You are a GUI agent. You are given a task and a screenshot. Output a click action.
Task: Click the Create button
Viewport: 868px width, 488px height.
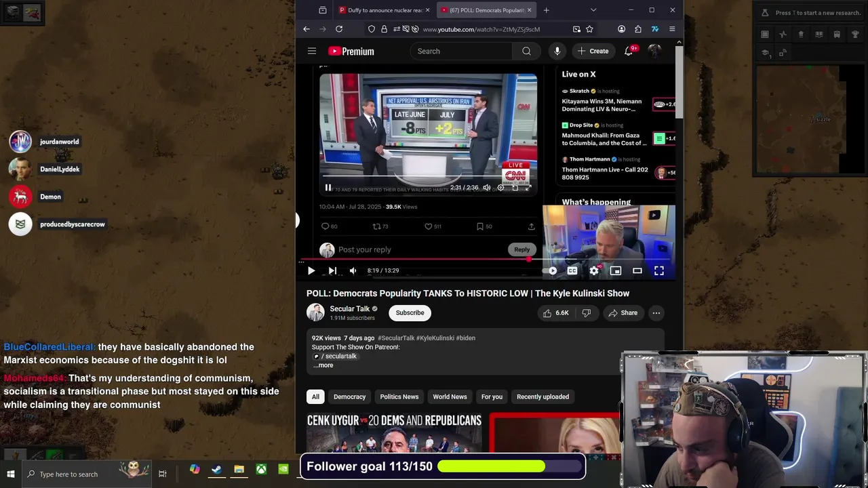pos(593,52)
